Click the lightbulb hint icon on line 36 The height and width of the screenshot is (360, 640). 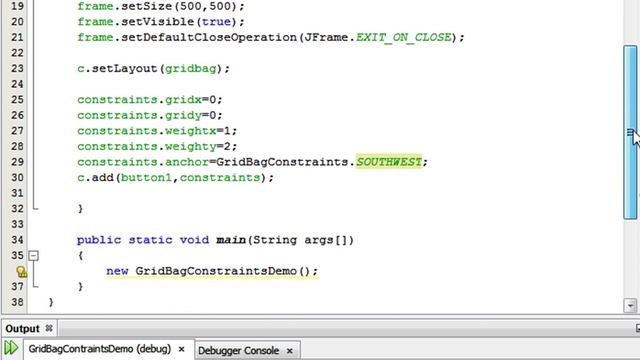21,271
